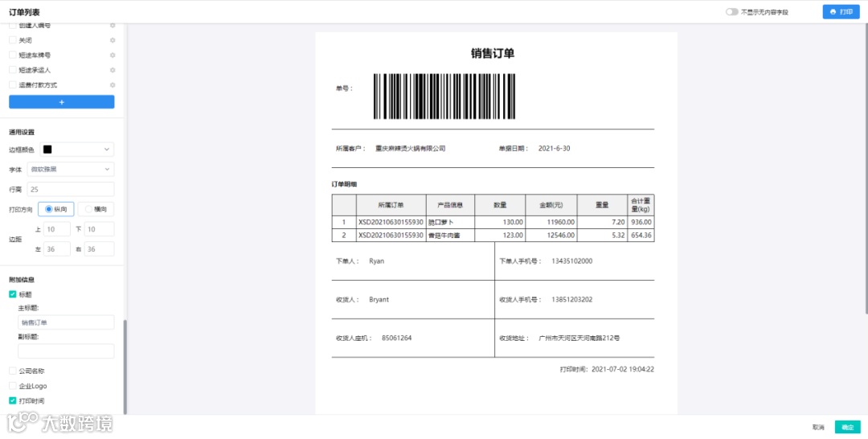Click the 重量 column header
Screen dimensions: 868x439
click(x=602, y=205)
